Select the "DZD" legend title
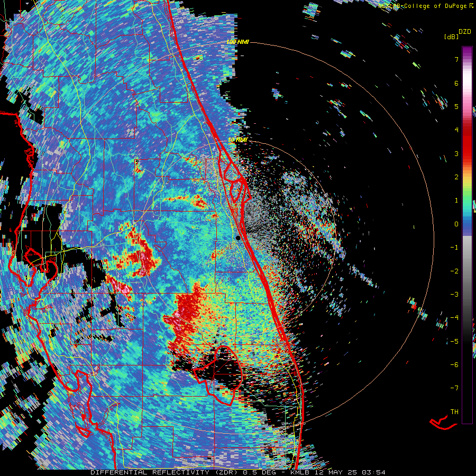This screenshot has width=476, height=476. [464, 32]
